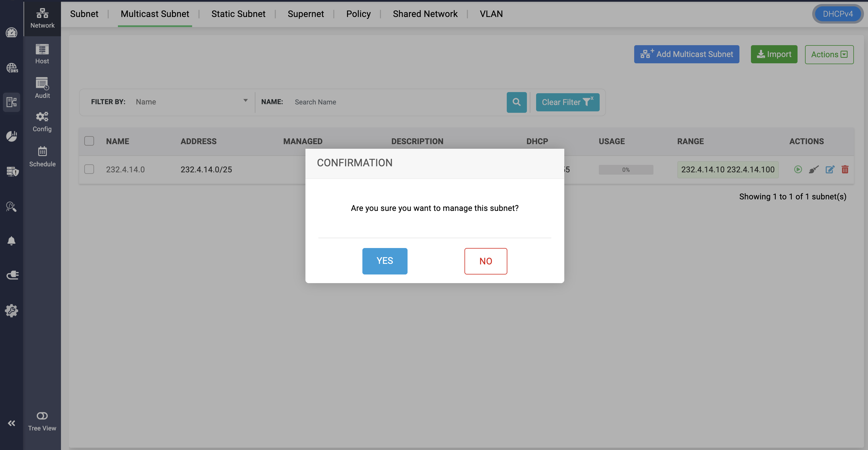Click NO to cancel the confirmation

pyautogui.click(x=485, y=261)
